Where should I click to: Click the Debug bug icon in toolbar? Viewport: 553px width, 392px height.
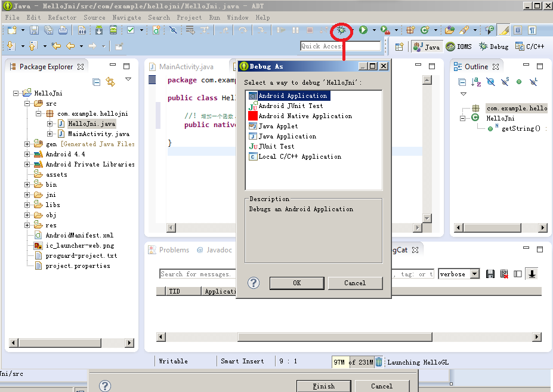[342, 30]
